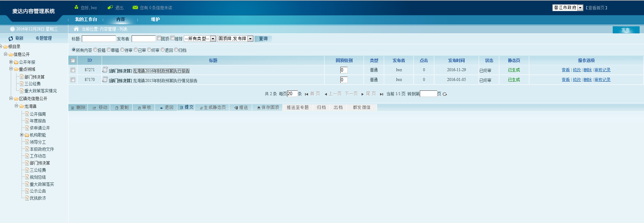The image size is (644, 223).
Task: Click the home icon in breadcrumb bar
Action: [76, 29]
